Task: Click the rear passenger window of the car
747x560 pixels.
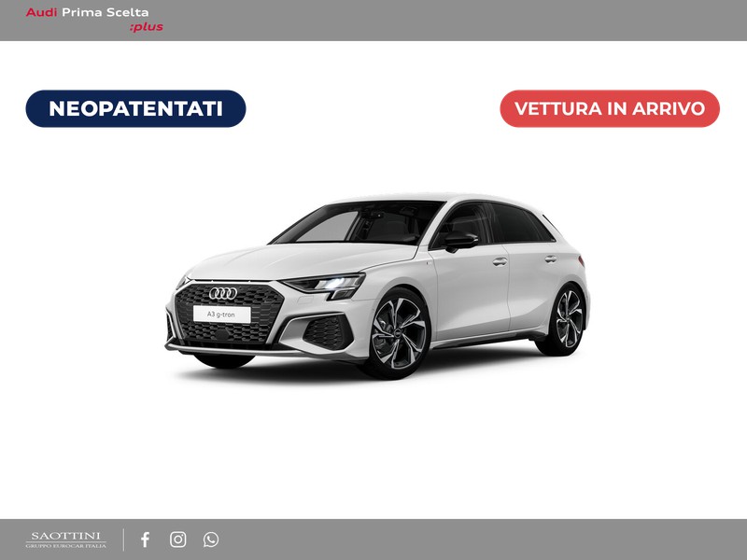Action: 518,224
